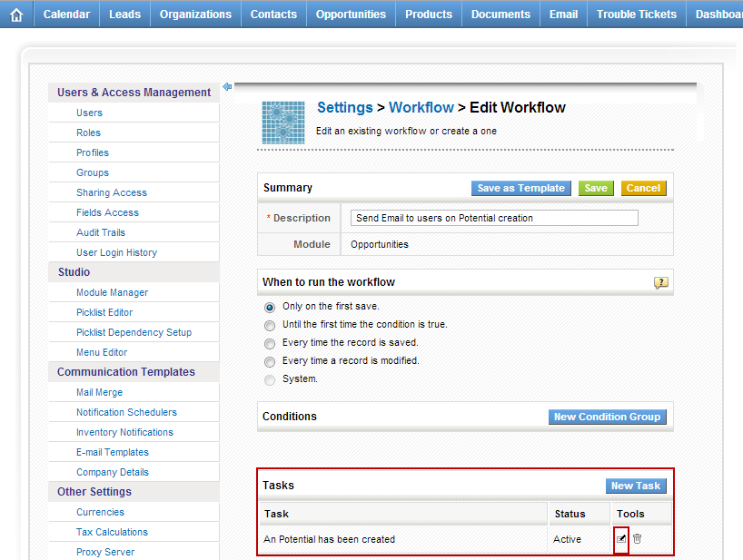Add a New Condition Group
The image size is (743, 560).
[x=608, y=417]
